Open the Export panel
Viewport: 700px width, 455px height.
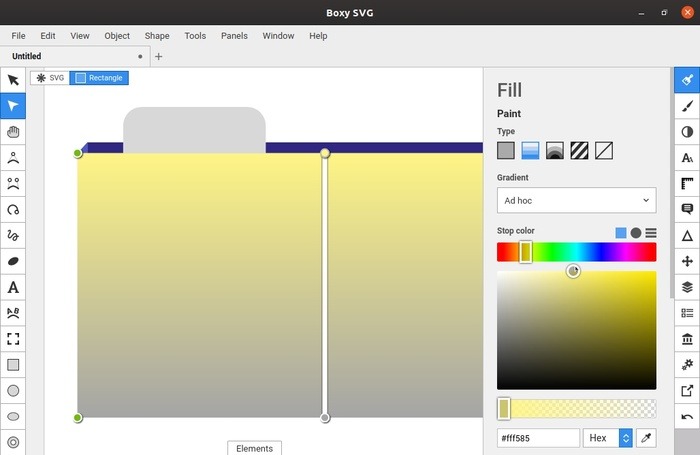pyautogui.click(x=687, y=391)
